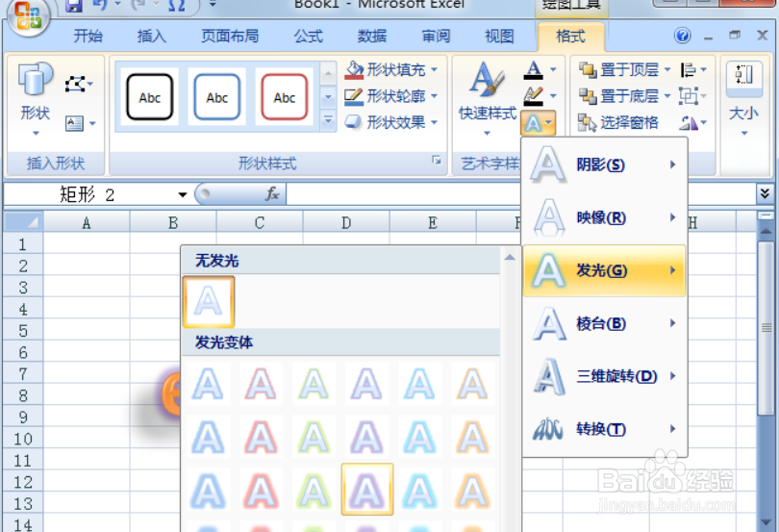Choose green glow in first variant row
The image size is (779, 532).
click(314, 384)
